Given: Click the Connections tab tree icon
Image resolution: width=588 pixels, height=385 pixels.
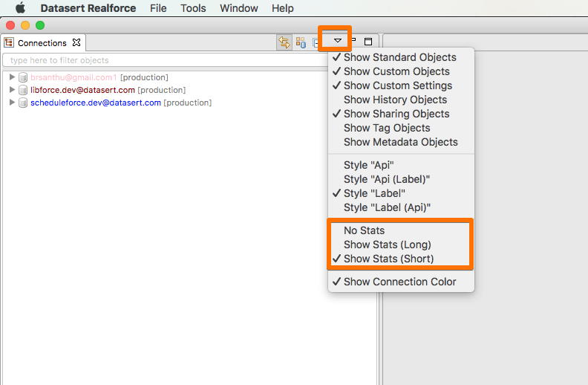Looking at the screenshot, I should 9,42.
